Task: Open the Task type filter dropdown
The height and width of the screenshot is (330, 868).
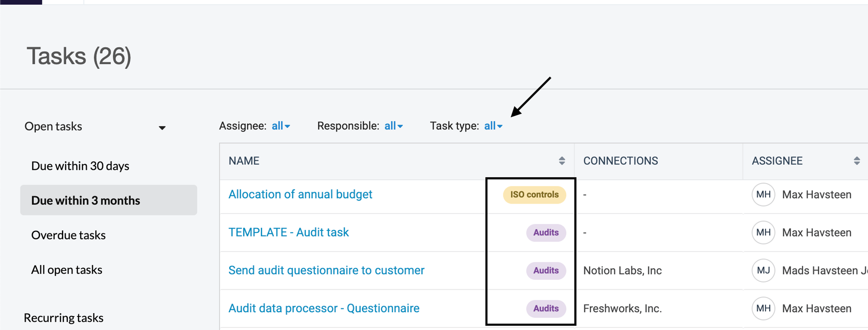Action: [x=493, y=126]
